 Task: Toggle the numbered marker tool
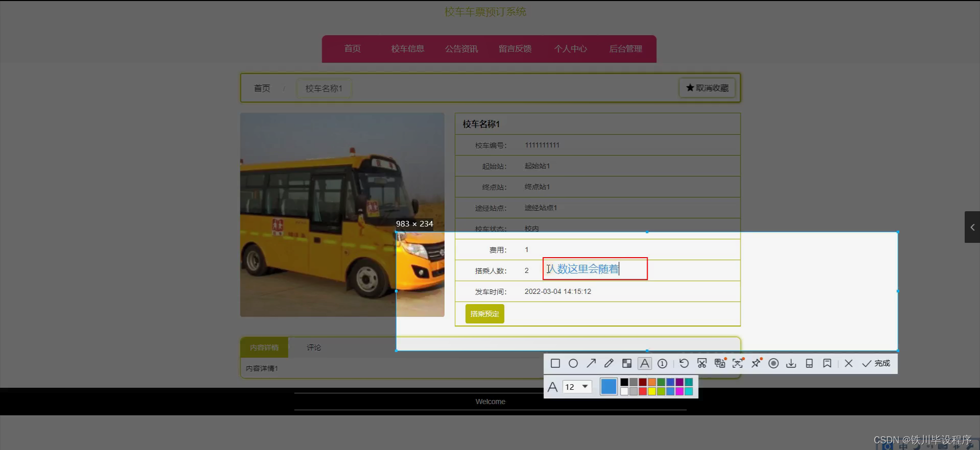click(663, 363)
